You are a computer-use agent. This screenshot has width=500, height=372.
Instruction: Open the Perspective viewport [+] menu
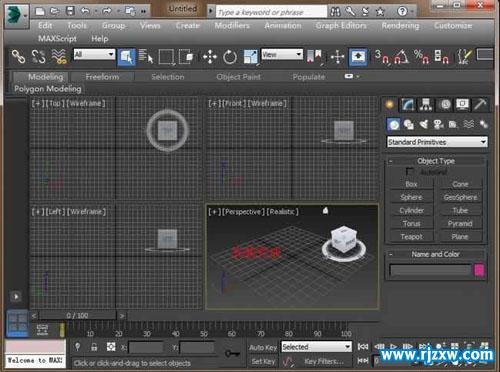point(214,212)
